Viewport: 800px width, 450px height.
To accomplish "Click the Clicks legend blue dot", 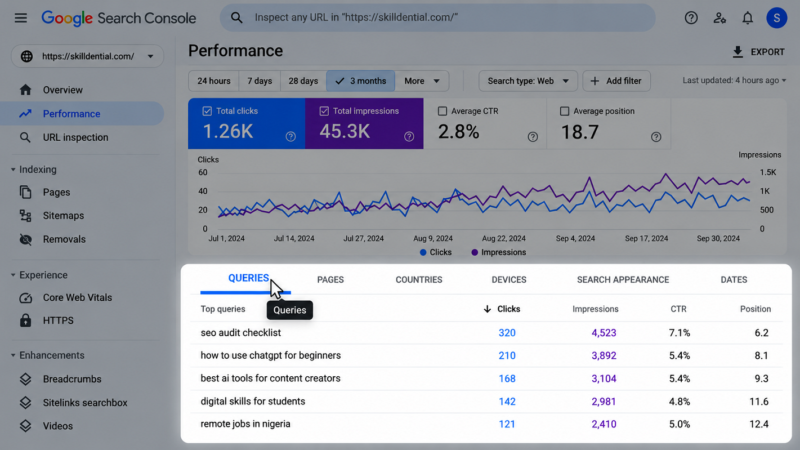I will coord(423,253).
